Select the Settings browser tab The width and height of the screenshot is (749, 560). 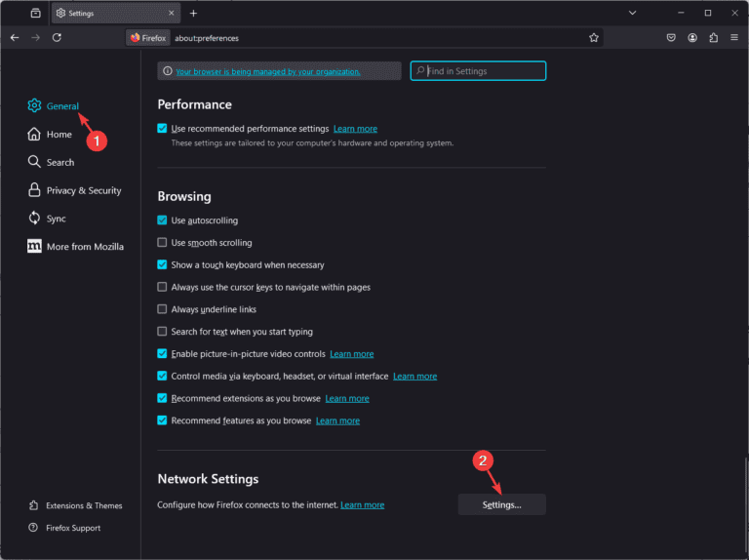coord(116,14)
